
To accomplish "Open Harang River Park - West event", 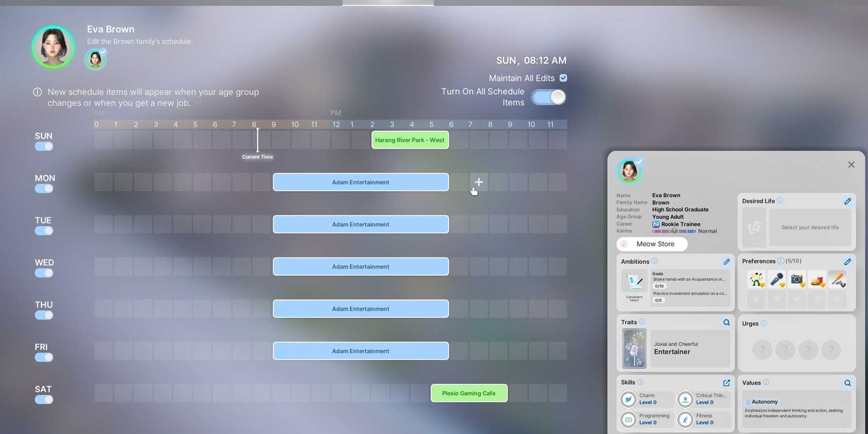I will tap(410, 140).
